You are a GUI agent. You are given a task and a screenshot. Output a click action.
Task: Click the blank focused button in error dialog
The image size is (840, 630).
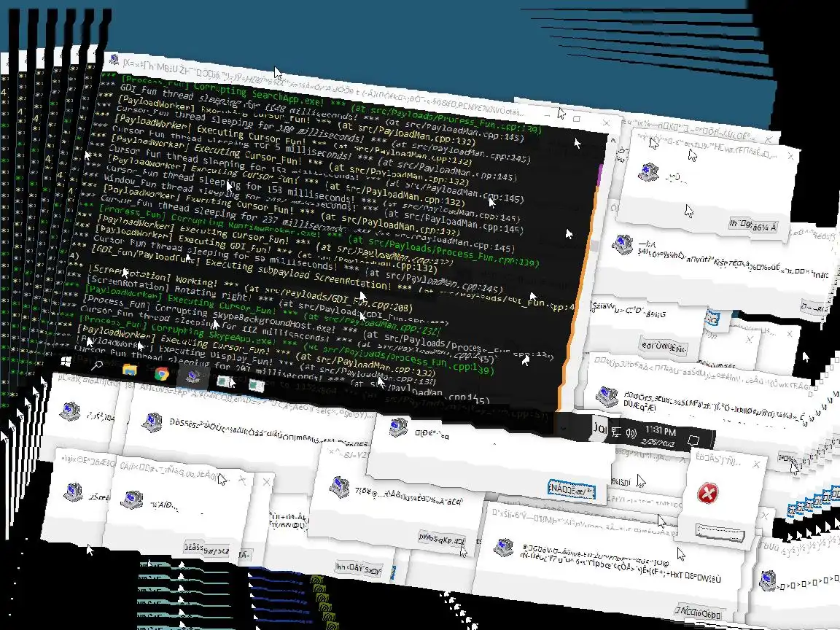coord(720,532)
